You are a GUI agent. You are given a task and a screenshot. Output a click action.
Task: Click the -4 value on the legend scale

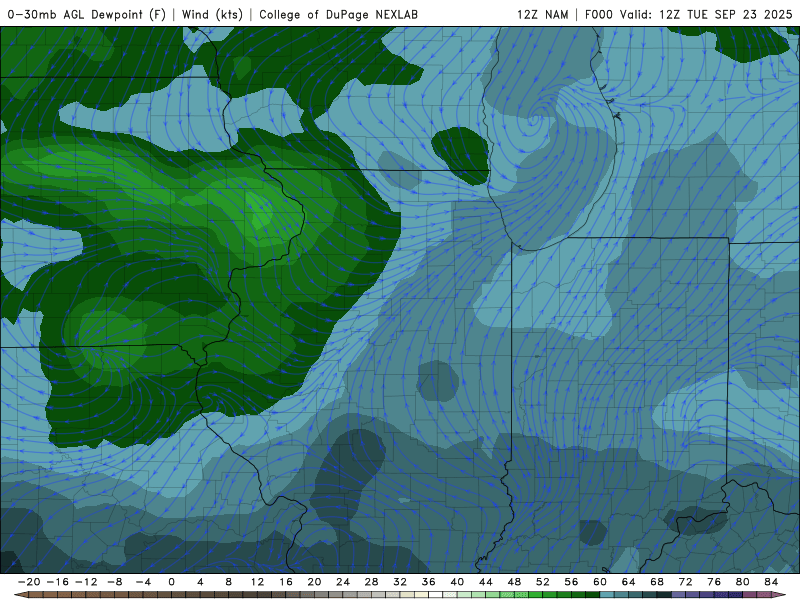click(143, 582)
